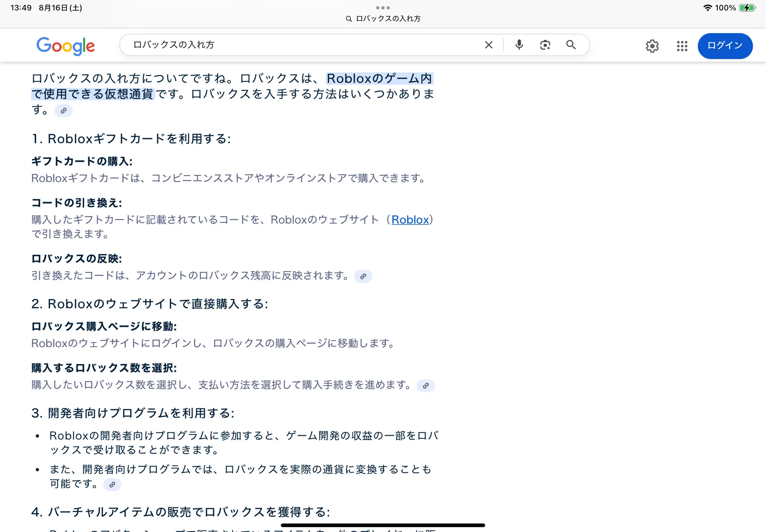766x532 pixels.
Task: Open the Roblox hyperlink in the code redemption text
Action: pos(410,219)
